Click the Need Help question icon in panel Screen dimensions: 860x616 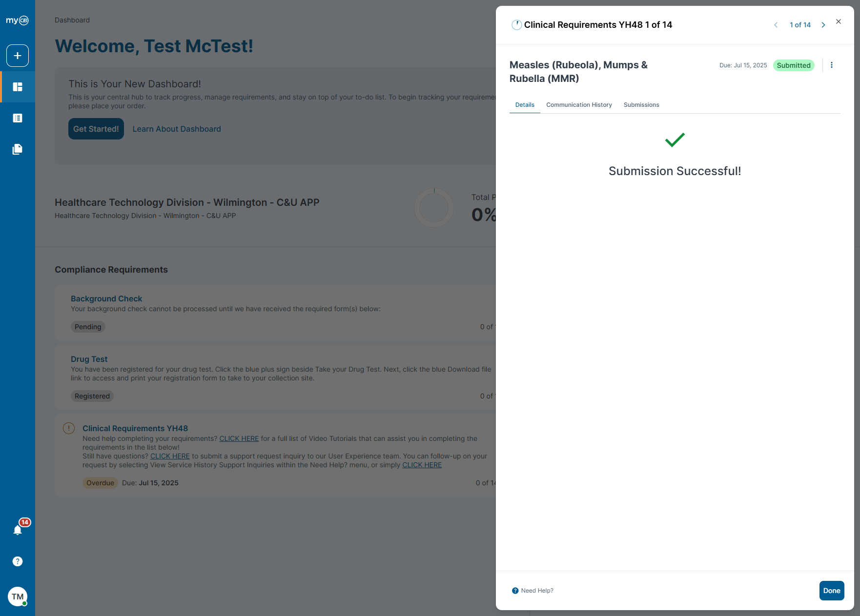pyautogui.click(x=515, y=591)
